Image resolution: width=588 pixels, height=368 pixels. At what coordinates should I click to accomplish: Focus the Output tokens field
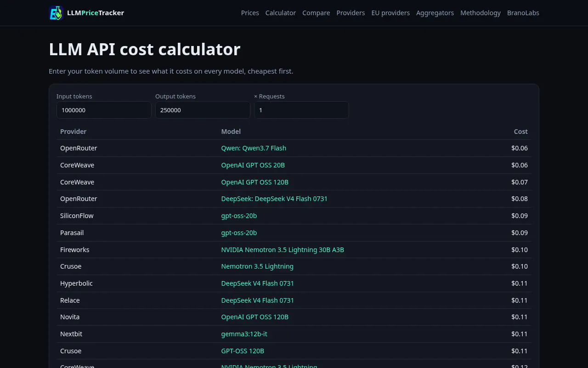pyautogui.click(x=203, y=110)
